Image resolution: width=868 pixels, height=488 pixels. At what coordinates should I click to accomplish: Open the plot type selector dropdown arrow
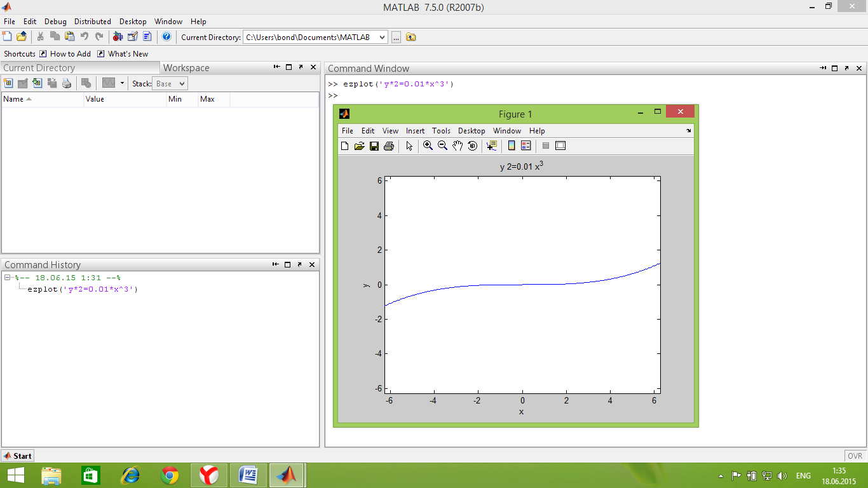tap(121, 83)
